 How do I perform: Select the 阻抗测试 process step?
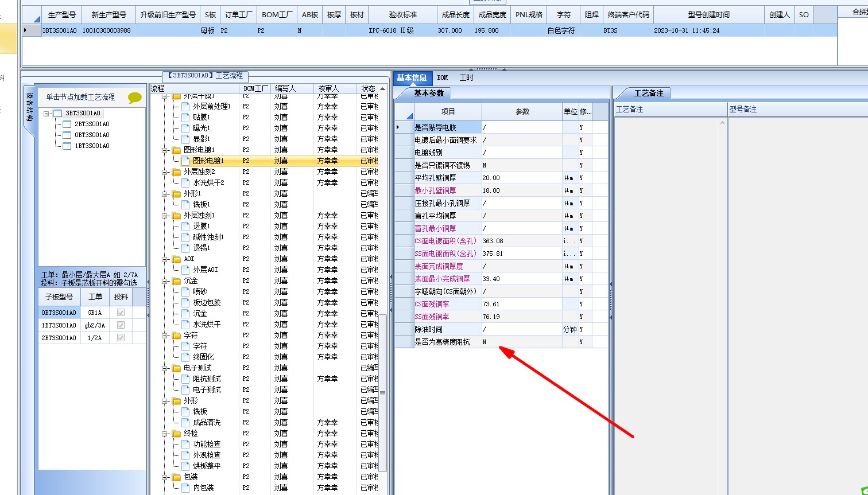click(207, 379)
